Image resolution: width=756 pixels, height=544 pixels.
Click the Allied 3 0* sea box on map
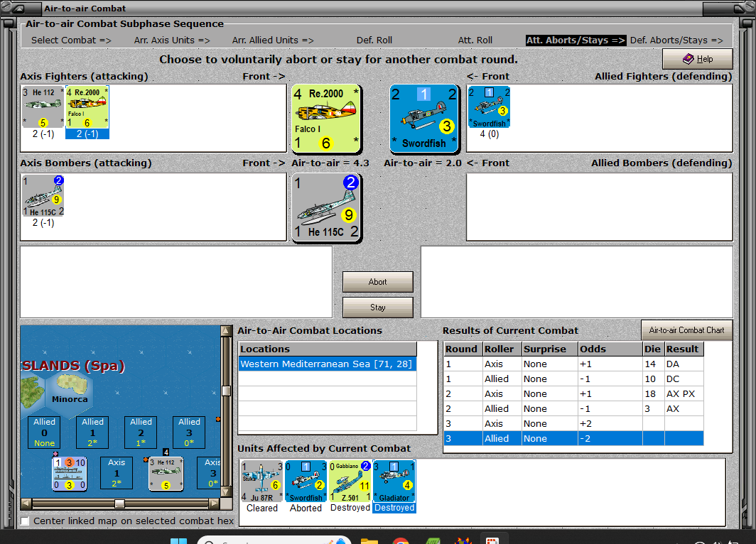point(189,433)
